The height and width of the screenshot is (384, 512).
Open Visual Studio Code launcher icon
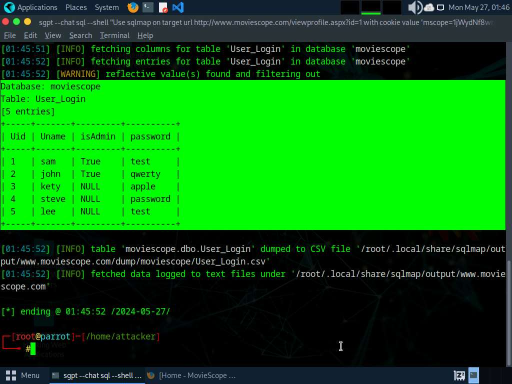click(x=178, y=7)
